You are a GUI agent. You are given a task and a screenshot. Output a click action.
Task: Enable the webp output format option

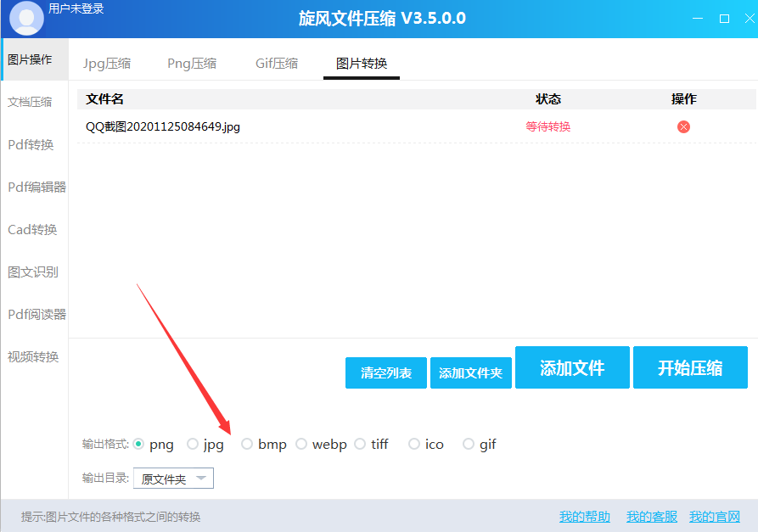pos(301,444)
